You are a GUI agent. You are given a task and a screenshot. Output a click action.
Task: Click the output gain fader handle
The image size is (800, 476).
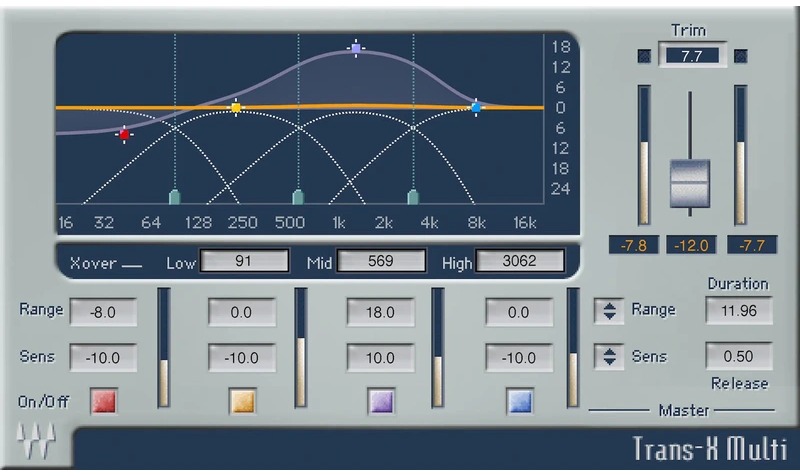[690, 183]
